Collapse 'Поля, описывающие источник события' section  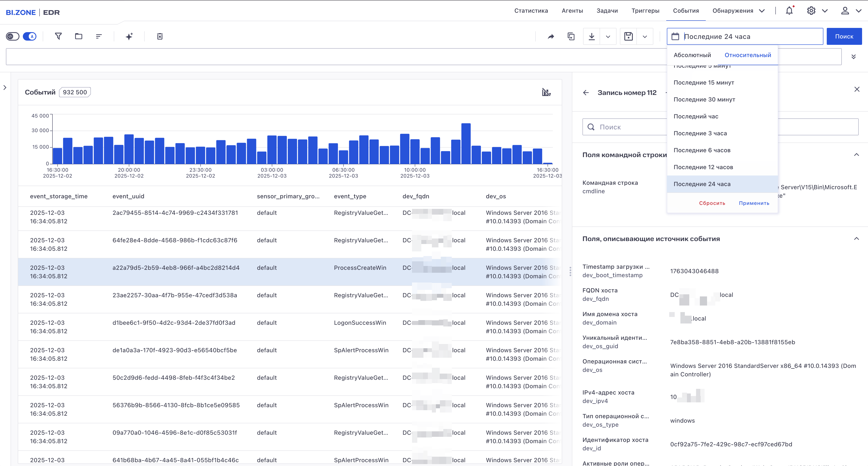856,239
